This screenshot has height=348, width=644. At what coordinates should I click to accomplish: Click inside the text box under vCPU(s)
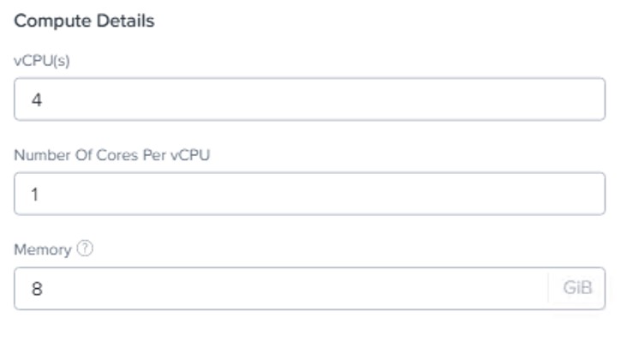point(309,99)
